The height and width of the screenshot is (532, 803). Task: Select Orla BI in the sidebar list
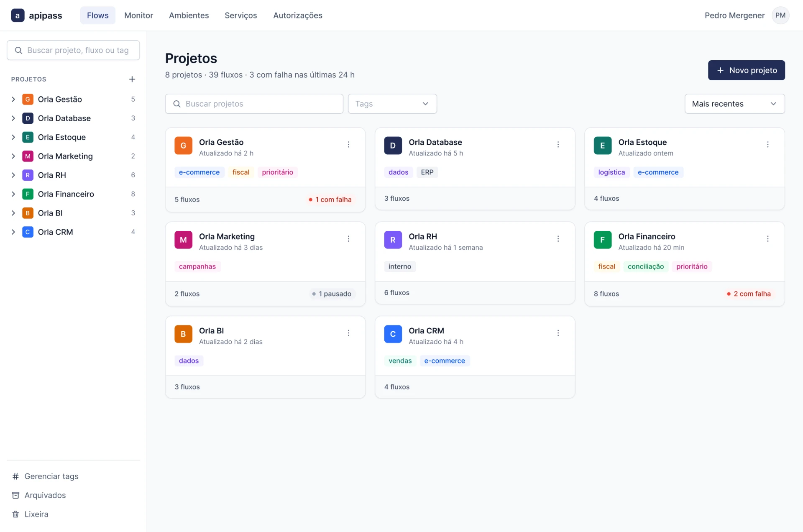tap(73, 213)
